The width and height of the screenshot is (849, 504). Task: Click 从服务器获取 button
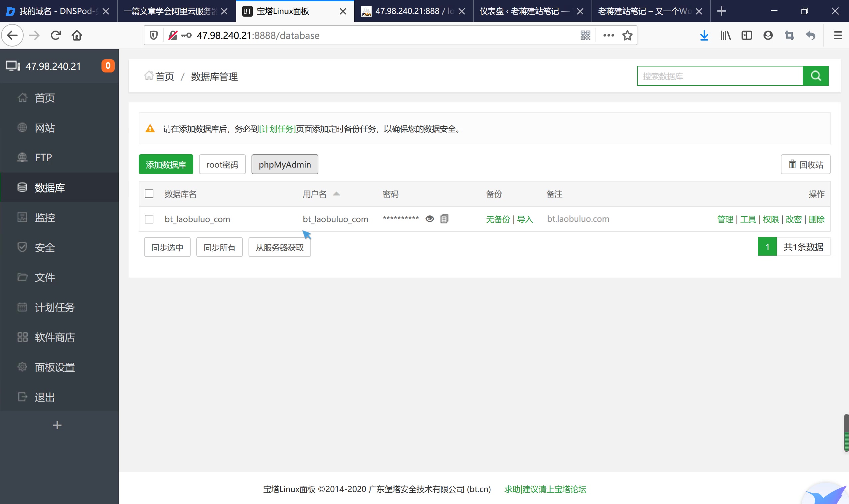(x=280, y=247)
